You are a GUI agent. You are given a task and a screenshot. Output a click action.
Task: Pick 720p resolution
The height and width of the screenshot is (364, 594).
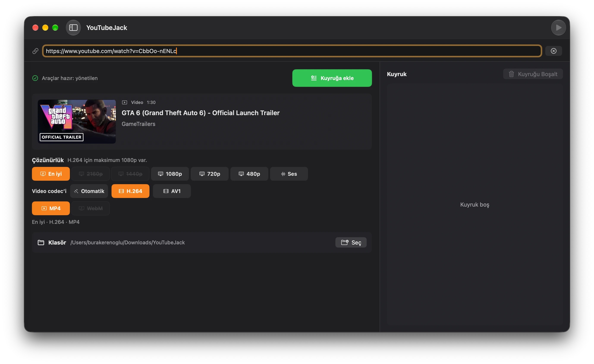pyautogui.click(x=209, y=174)
